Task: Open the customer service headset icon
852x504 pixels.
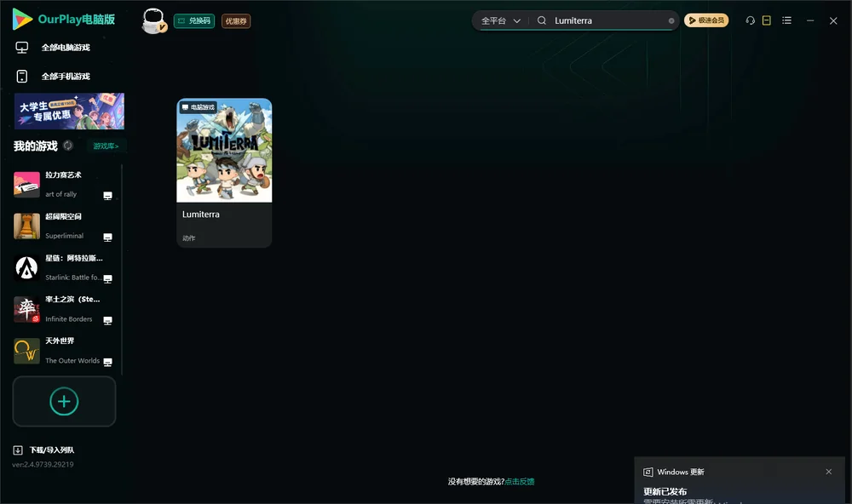Action: click(750, 20)
